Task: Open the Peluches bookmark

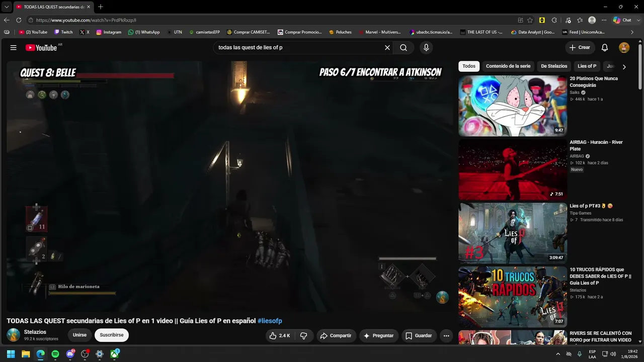Action: point(340,32)
